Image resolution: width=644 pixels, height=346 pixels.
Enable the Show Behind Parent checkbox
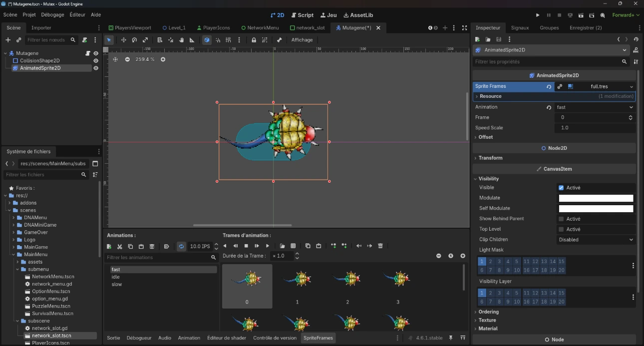[561, 219]
